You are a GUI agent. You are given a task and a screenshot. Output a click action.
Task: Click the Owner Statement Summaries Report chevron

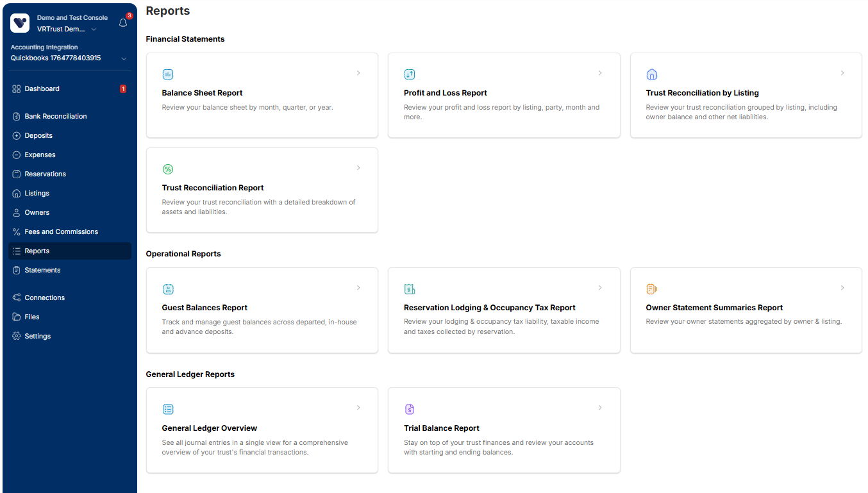pos(842,288)
